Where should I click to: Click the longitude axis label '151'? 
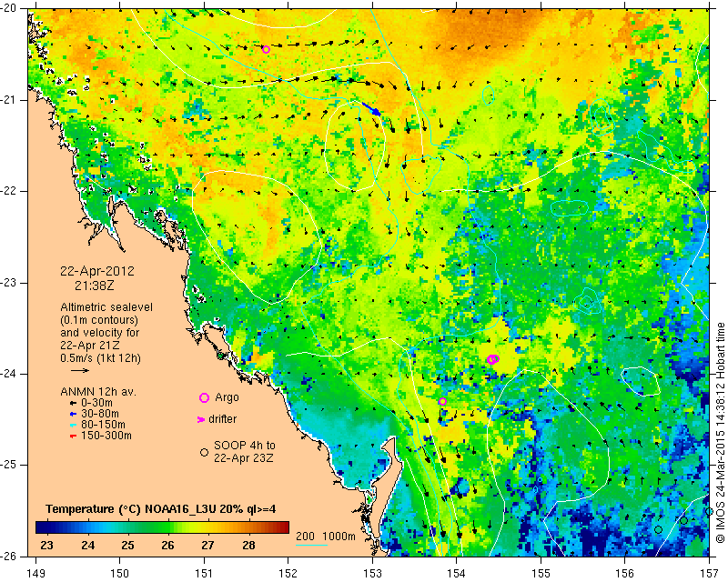point(204,574)
